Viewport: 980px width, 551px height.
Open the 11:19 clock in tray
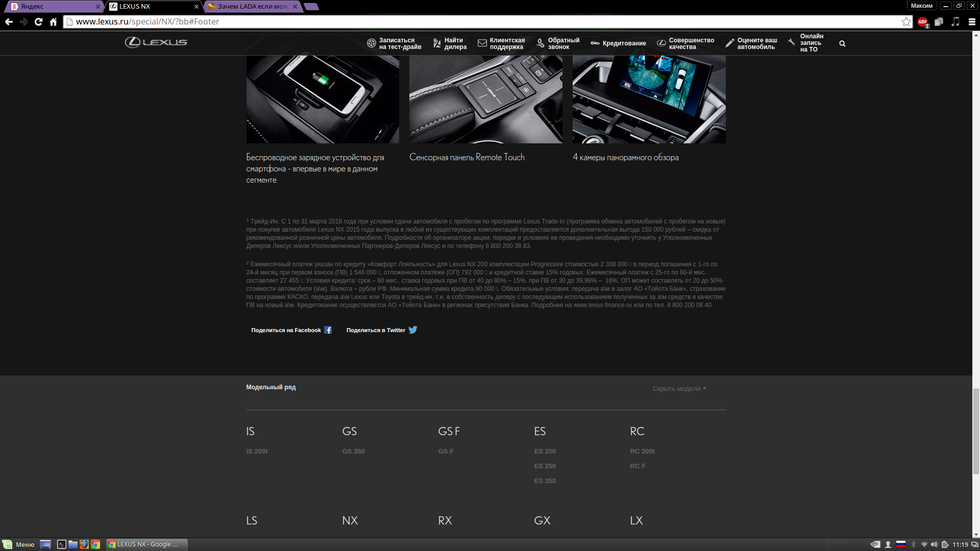[x=960, y=544]
